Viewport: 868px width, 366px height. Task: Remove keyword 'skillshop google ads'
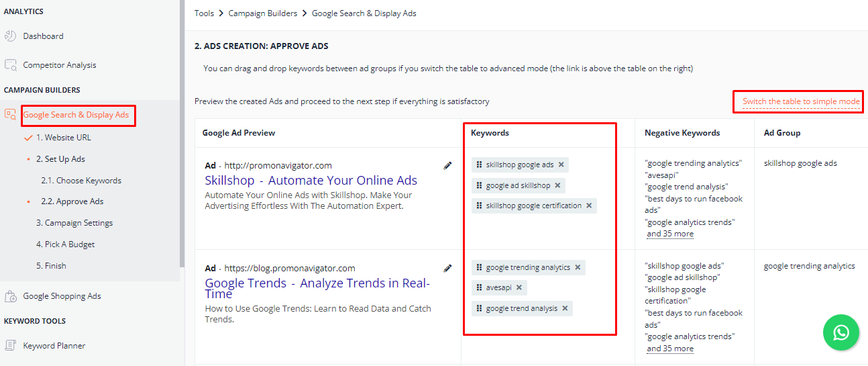(561, 165)
